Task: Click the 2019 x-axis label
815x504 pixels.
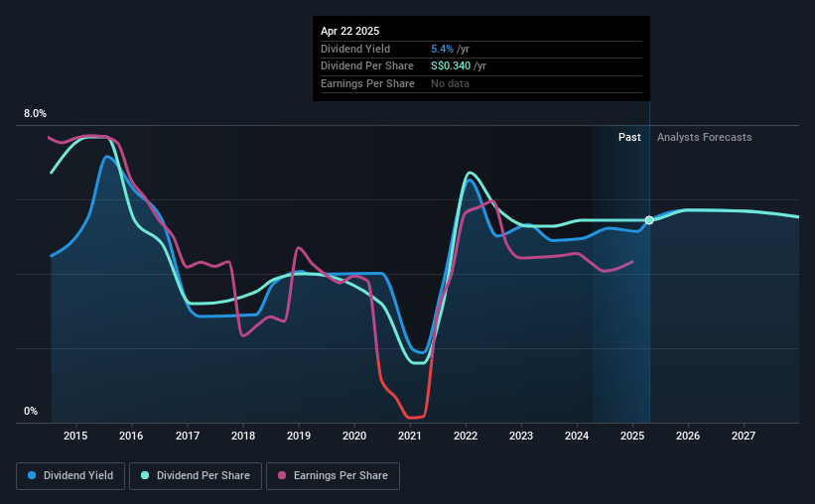Action: (x=299, y=436)
